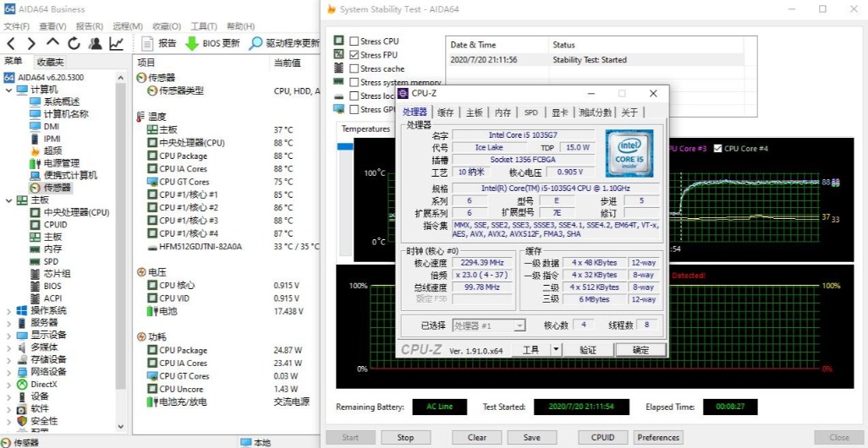The image size is (868, 448).
Task: Open the 工具(T) menu in AIDA64
Action: click(204, 26)
